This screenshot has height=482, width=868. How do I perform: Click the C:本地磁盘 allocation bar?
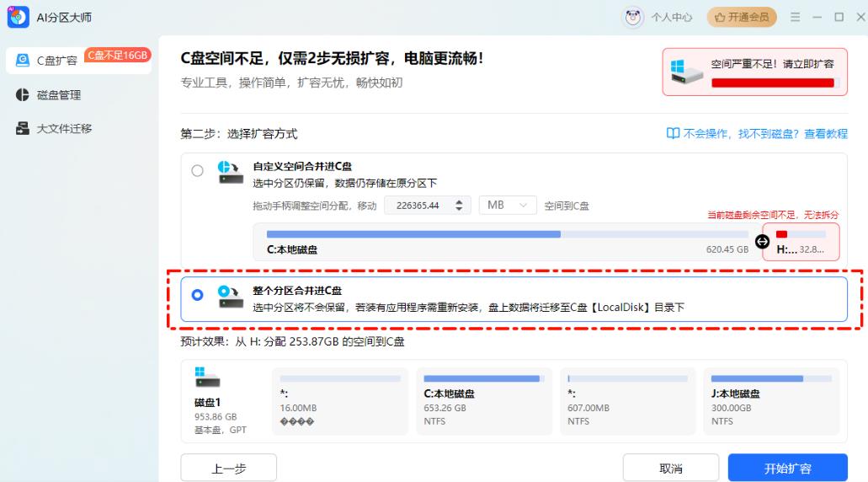[x=507, y=235]
